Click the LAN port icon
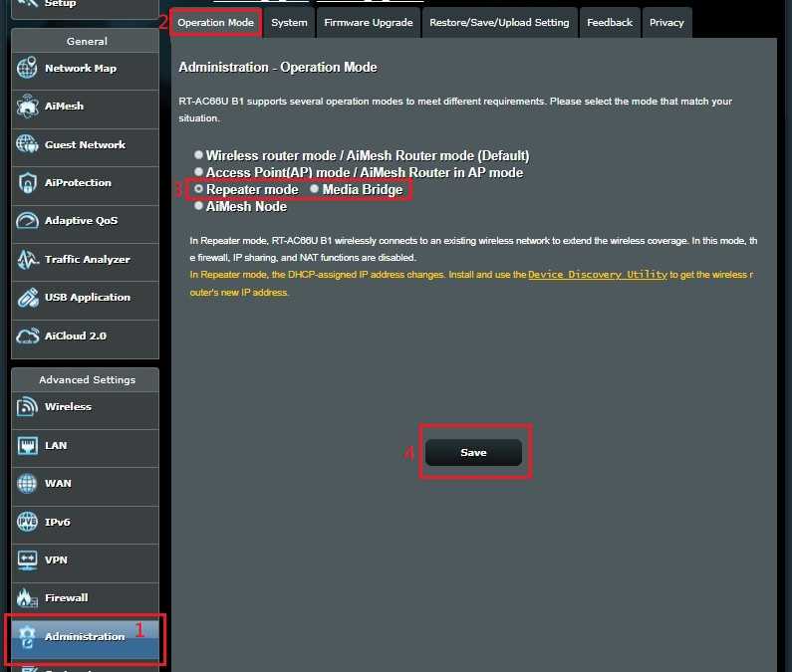 pos(27,445)
